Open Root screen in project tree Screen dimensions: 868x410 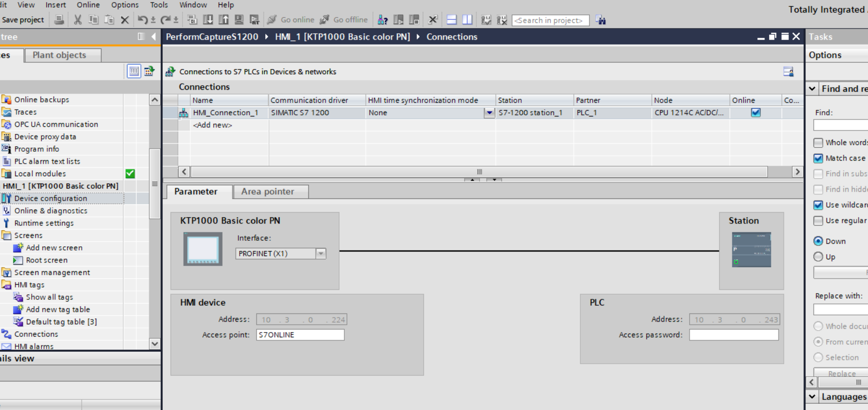pyautogui.click(x=47, y=260)
